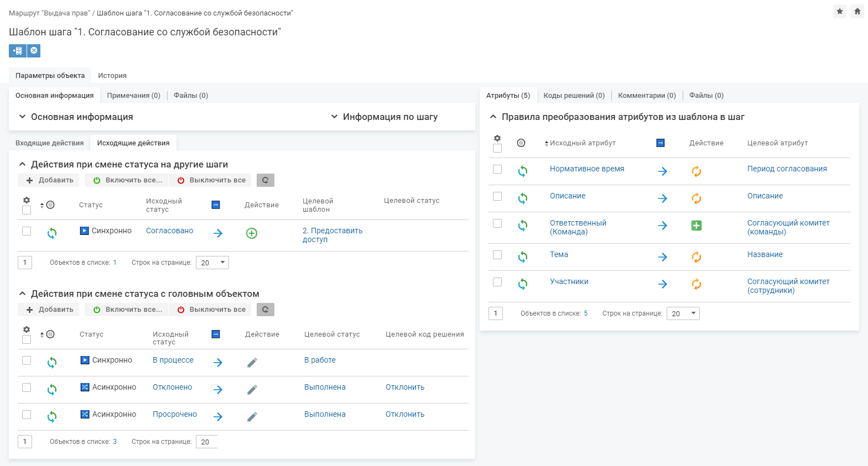Tick the checkbox for Просрочено row

pyautogui.click(x=27, y=415)
